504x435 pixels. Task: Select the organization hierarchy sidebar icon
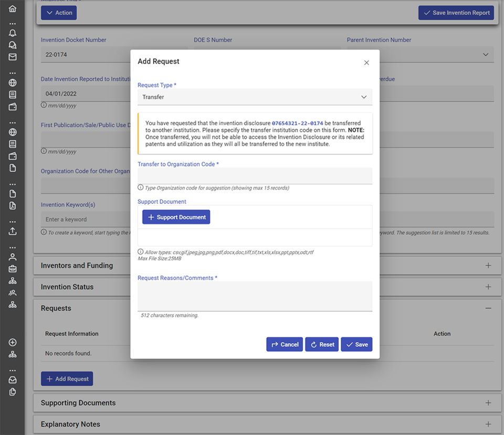point(13,354)
